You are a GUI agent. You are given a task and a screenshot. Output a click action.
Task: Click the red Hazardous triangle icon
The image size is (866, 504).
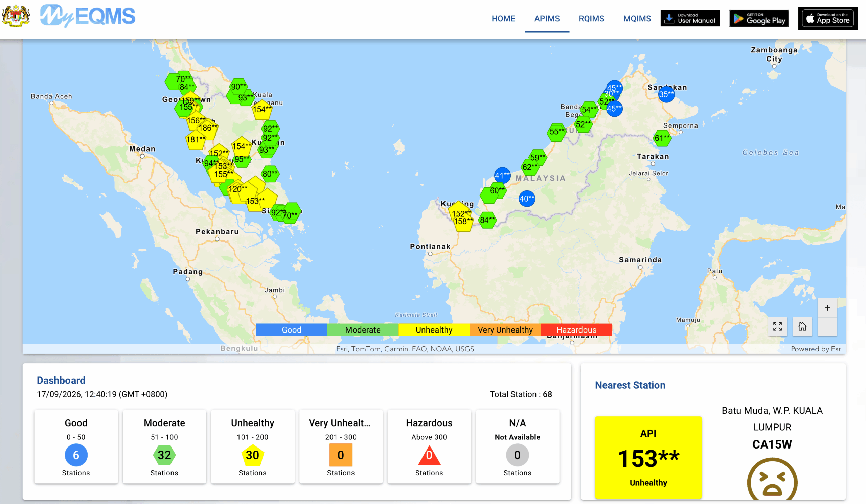point(429,456)
